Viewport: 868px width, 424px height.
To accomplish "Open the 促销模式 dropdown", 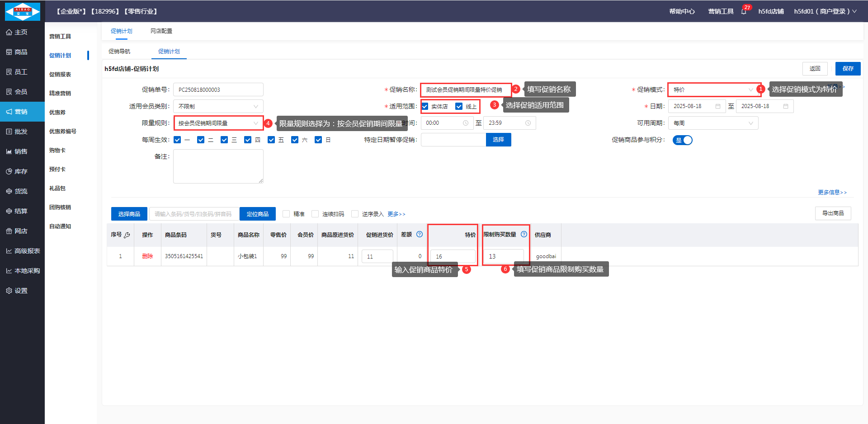I will pyautogui.click(x=712, y=90).
